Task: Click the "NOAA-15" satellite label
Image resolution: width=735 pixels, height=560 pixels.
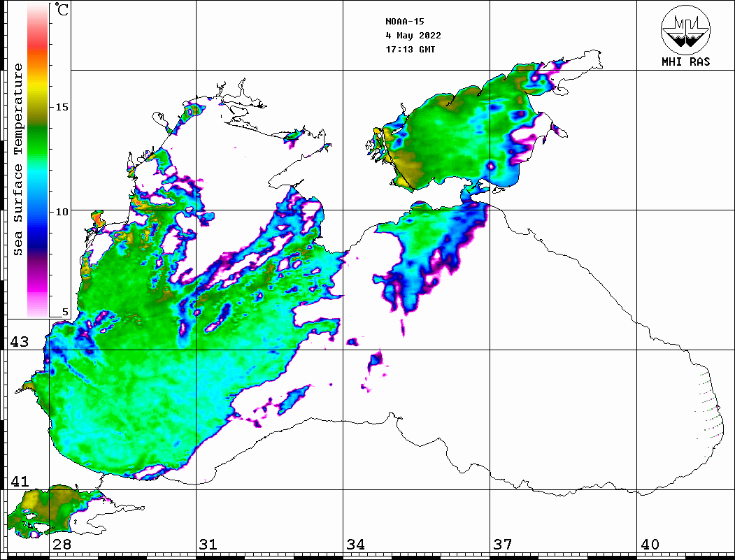Action: 405,22
